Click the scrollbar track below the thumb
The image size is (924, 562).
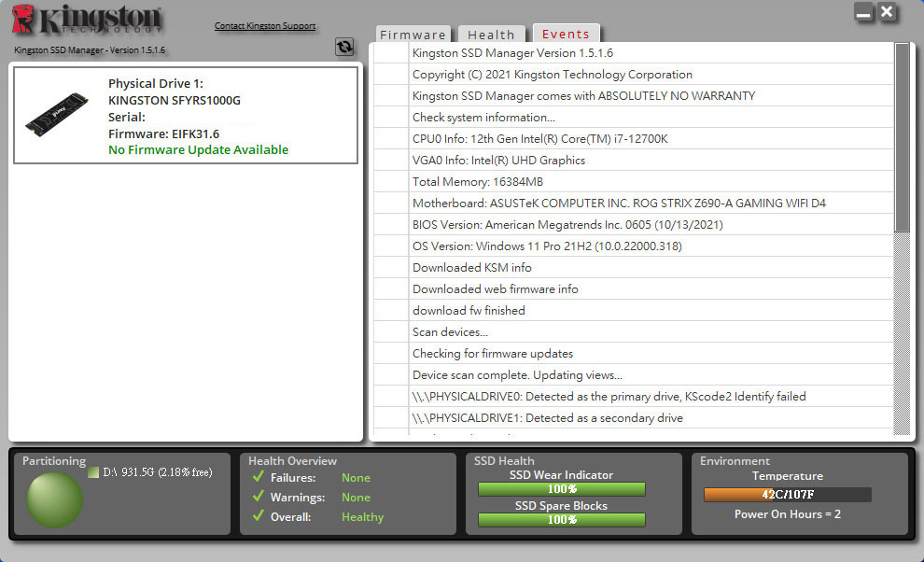pos(903,333)
